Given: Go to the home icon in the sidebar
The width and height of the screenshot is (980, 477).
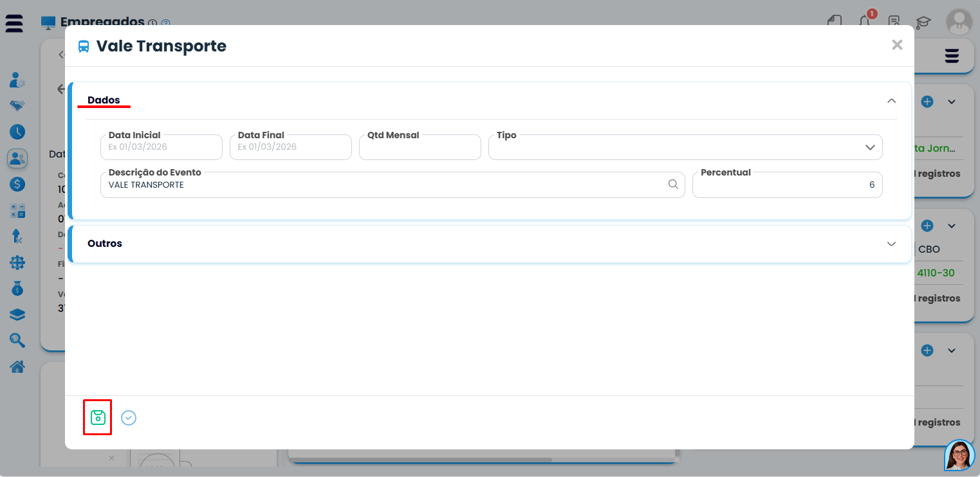Looking at the screenshot, I should point(17,367).
